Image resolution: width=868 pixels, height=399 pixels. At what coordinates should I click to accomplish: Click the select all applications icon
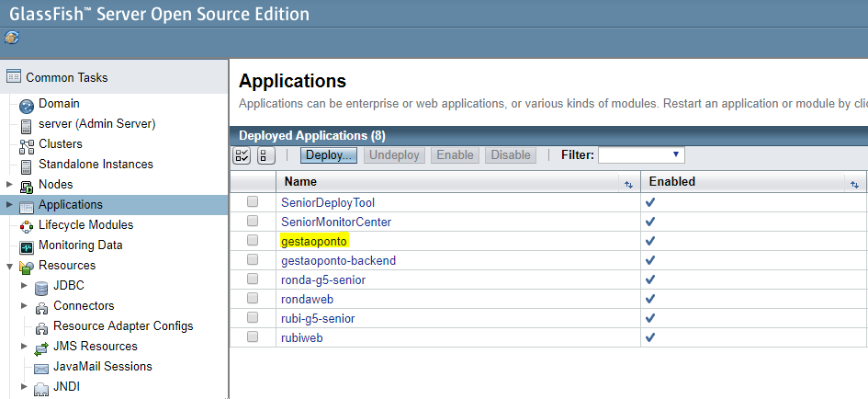242,155
